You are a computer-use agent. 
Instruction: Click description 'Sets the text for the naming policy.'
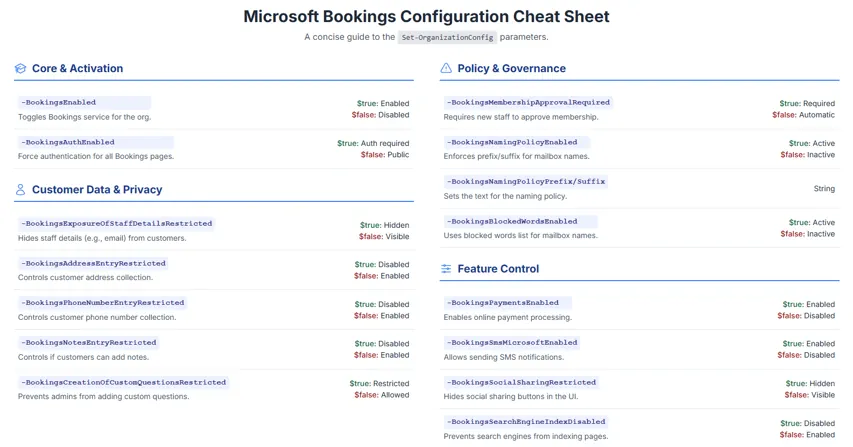point(505,196)
